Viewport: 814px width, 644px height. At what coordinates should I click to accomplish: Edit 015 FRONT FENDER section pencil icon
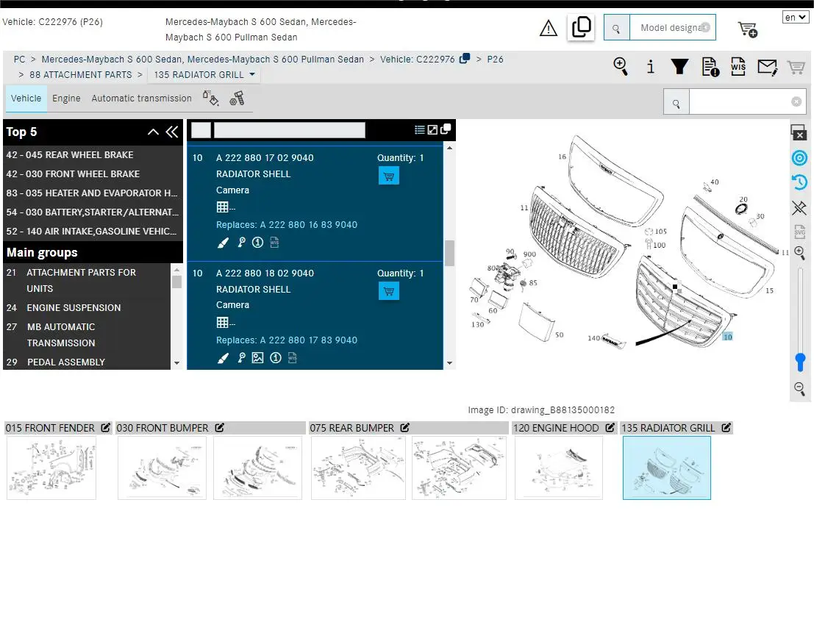[105, 428]
